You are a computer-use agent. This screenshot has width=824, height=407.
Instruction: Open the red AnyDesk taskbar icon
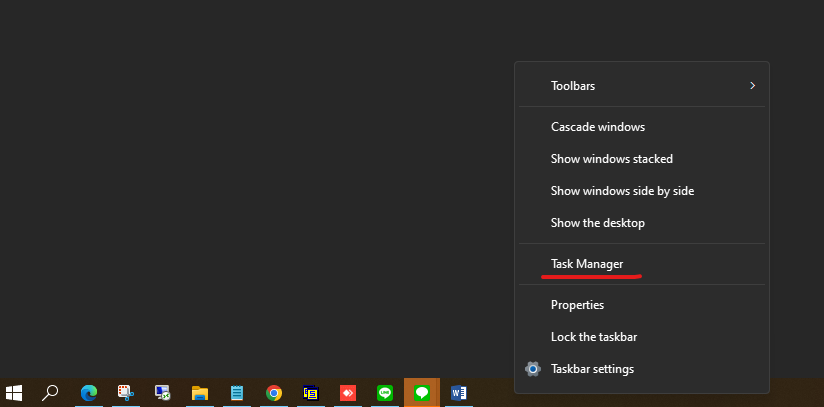coord(347,393)
